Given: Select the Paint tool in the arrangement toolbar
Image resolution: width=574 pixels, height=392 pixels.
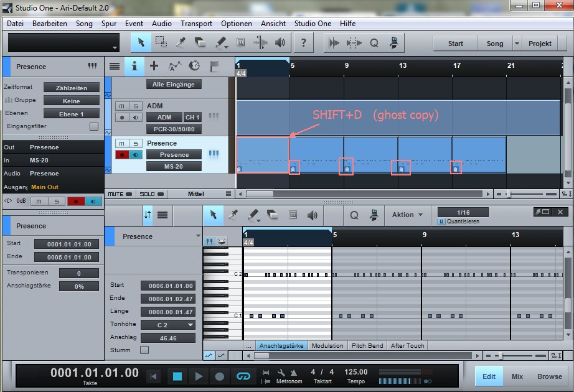Looking at the screenshot, I should pos(221,42).
